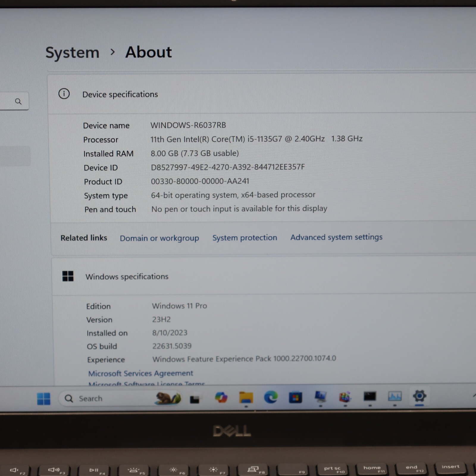The image size is (476, 476).
Task: Open the computer monitor app on taskbar
Action: [320, 397]
